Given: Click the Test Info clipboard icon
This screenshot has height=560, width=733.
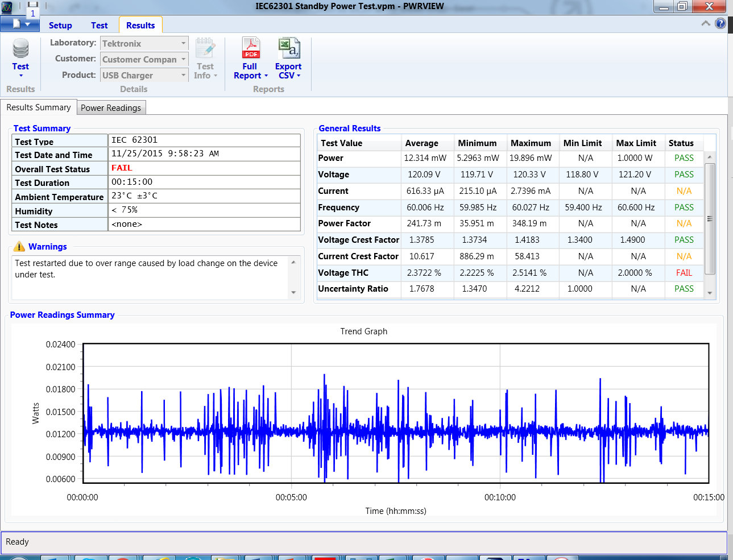Looking at the screenshot, I should 205,48.
